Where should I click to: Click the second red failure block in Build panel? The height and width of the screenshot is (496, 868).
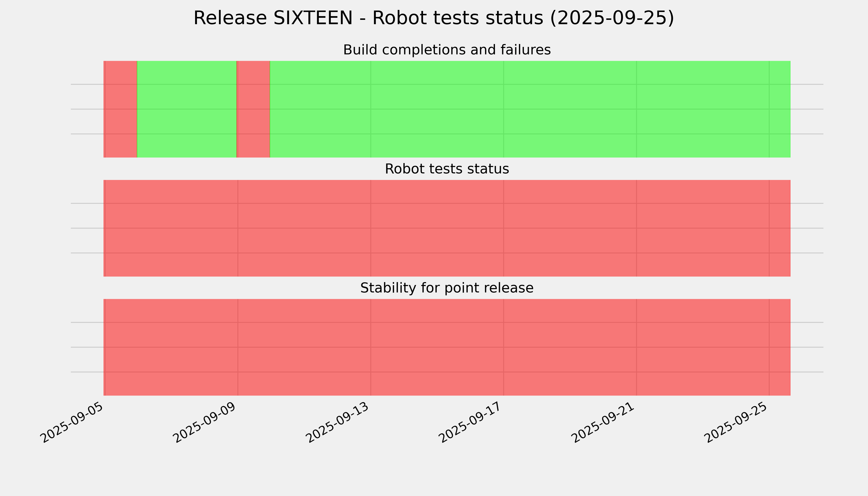253,109
